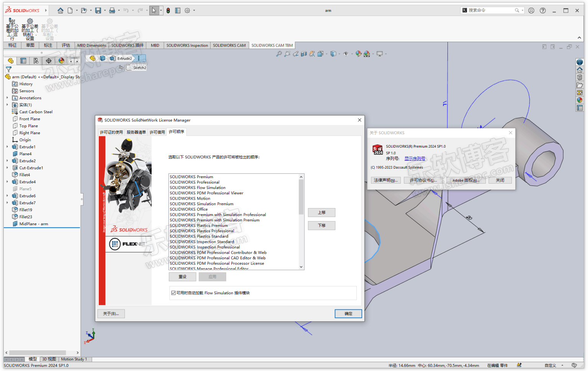
Task: Open FeatureManager design tree tab icon
Action: click(x=10, y=61)
